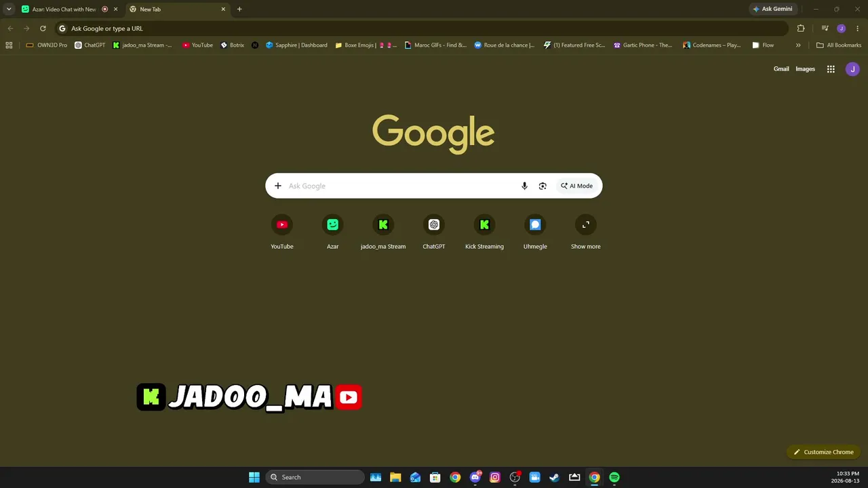Open apps grid in bookmarks bar

[x=9, y=45]
